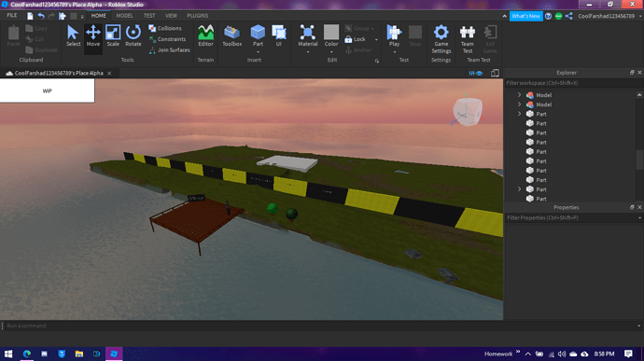Insert a new Part
Screen dimensions: 644x361
258,35
